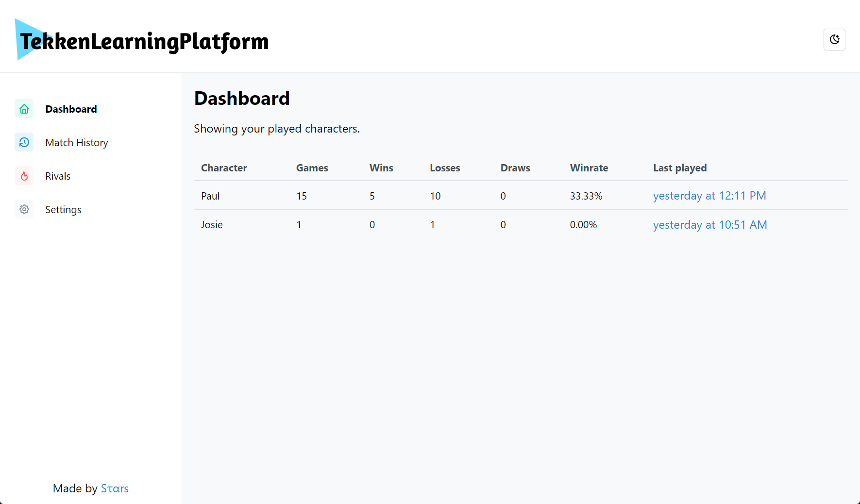Click the TekkenLearningPlatform title text
The height and width of the screenshot is (504, 860).
[x=144, y=42]
